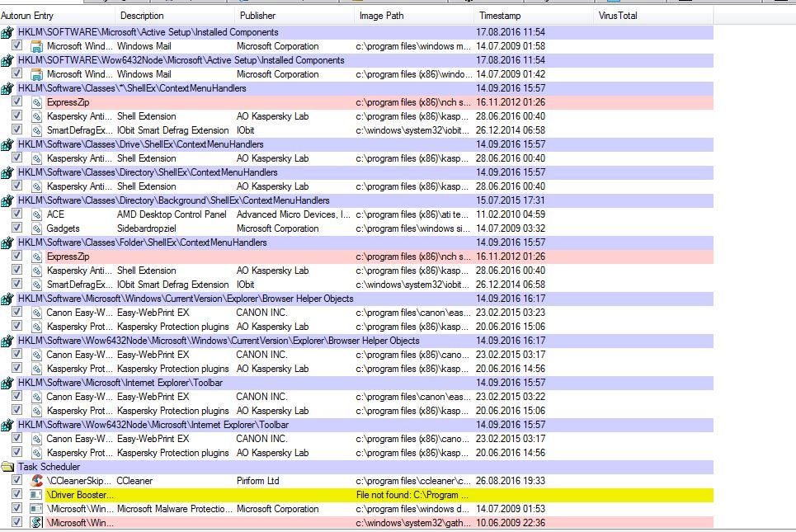The width and height of the screenshot is (796, 532).
Task: Click registry icon beside Wow6432Node Active Setup\Installed Components
Action: (x=7, y=60)
